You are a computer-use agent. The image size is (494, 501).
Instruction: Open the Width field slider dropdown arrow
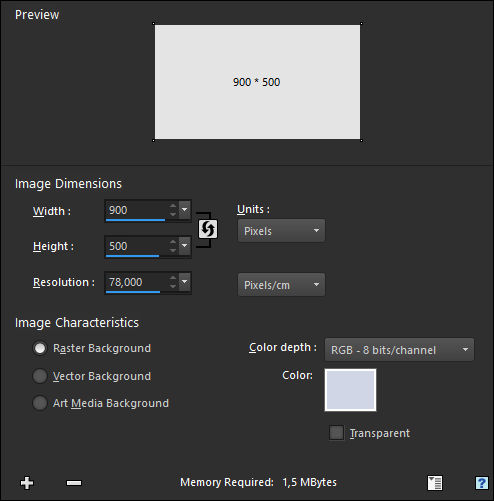(x=185, y=210)
